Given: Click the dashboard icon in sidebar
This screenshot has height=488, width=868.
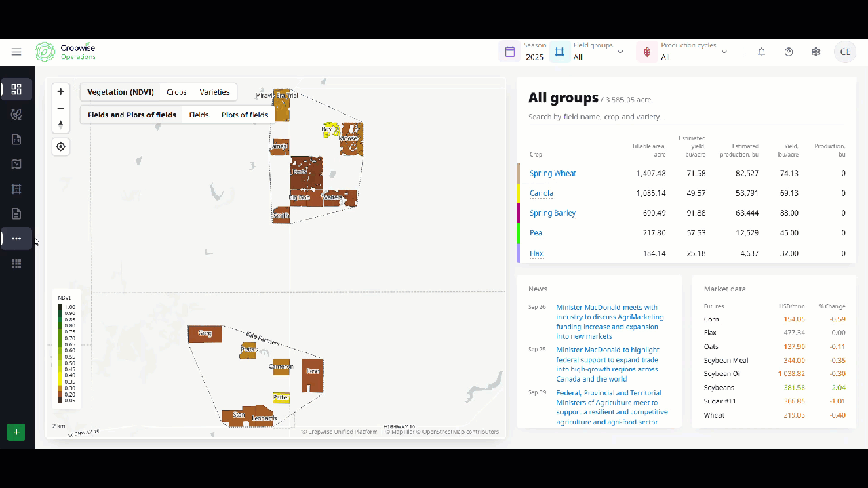Looking at the screenshot, I should pyautogui.click(x=16, y=89).
